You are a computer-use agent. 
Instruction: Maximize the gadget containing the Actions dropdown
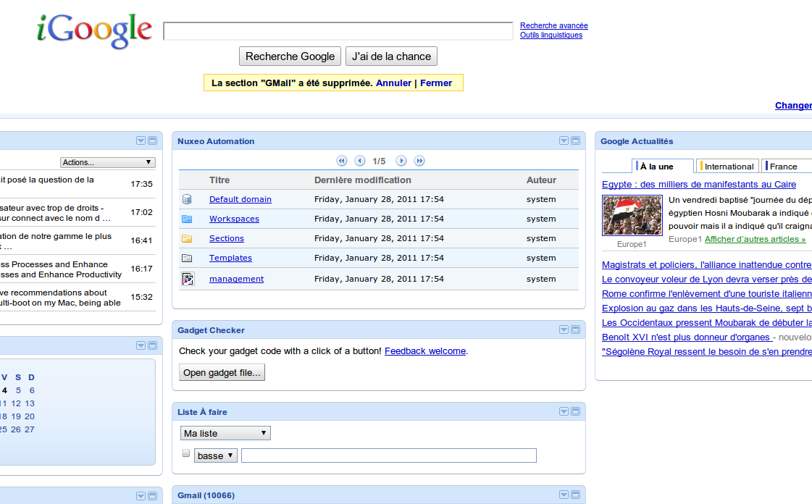152,140
